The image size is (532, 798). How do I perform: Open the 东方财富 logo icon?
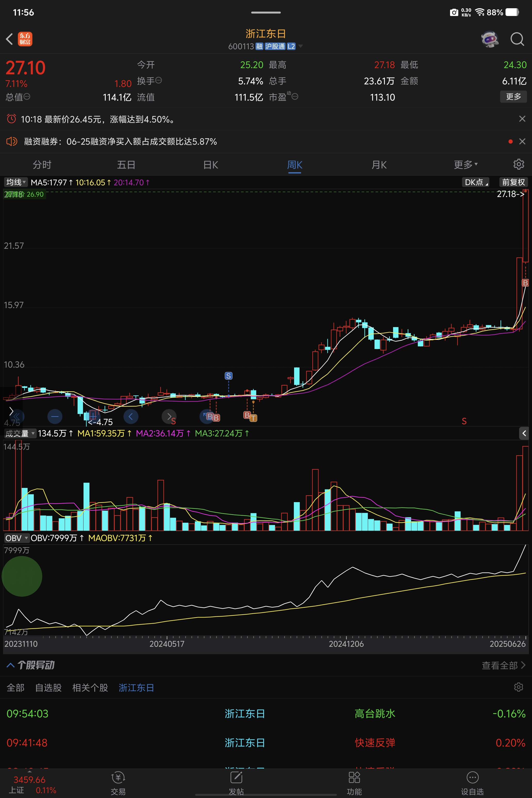[25, 39]
